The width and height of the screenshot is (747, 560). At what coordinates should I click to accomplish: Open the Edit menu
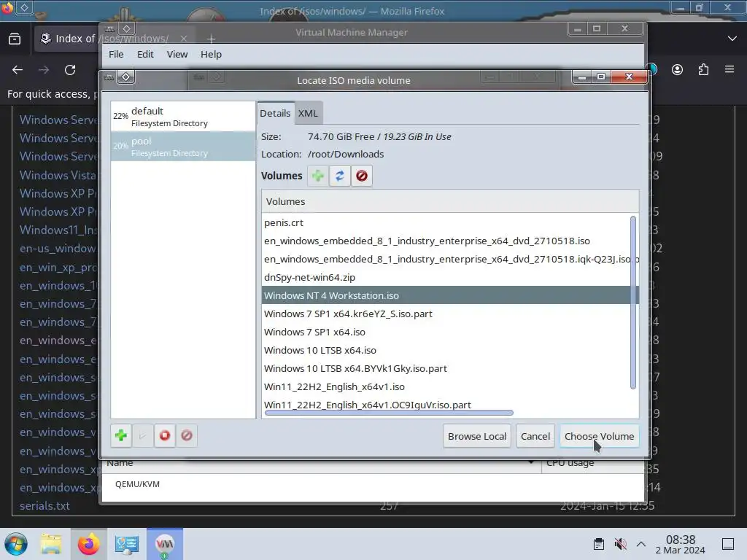click(145, 54)
